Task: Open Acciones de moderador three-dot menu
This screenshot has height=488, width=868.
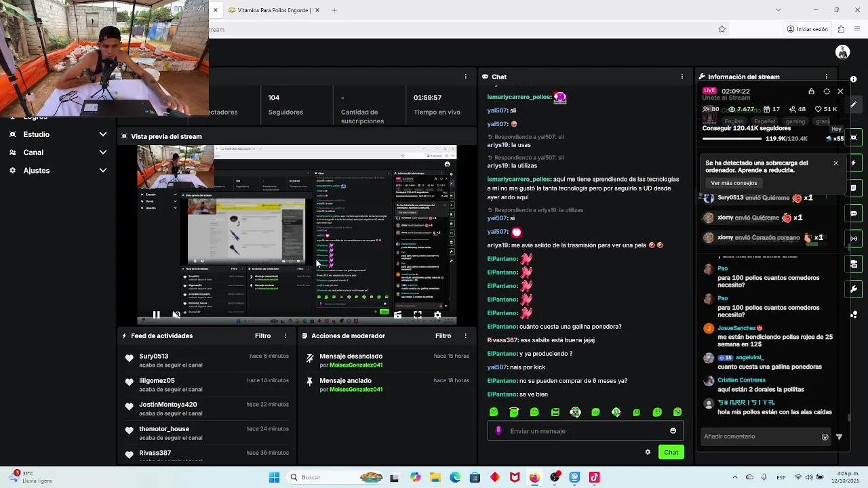Action: click(465, 335)
